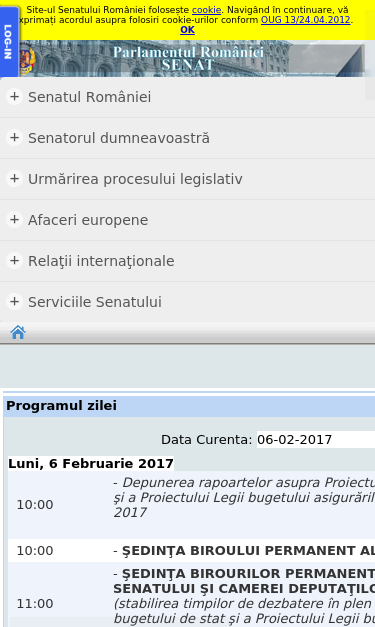375x627 pixels.
Task: Open the LOG-IN side tab
Action: pyautogui.click(x=9, y=42)
